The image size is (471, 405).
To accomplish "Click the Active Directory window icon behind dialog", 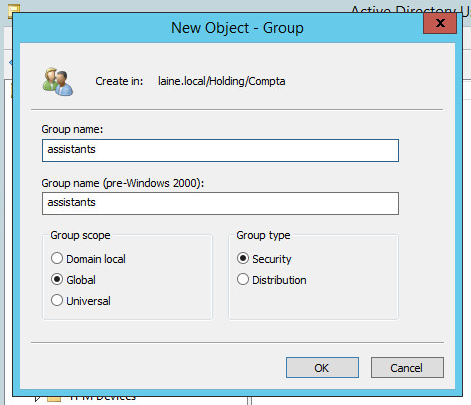I will coord(14,9).
